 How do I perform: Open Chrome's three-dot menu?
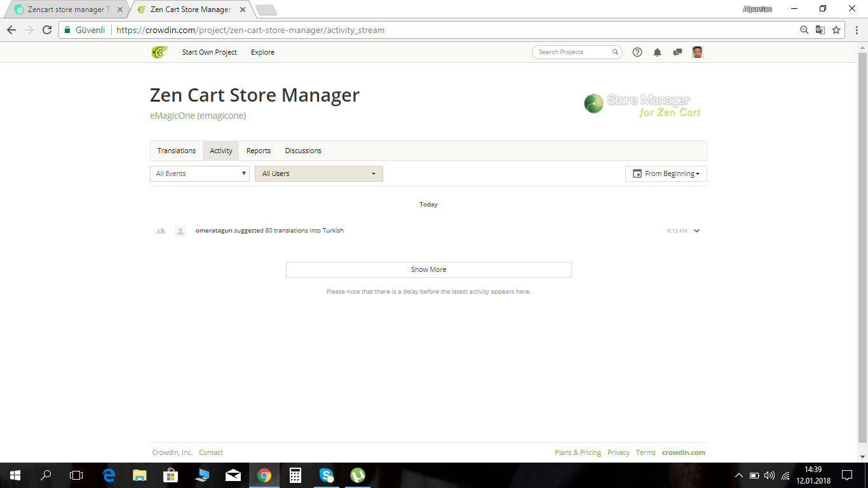coord(857,30)
